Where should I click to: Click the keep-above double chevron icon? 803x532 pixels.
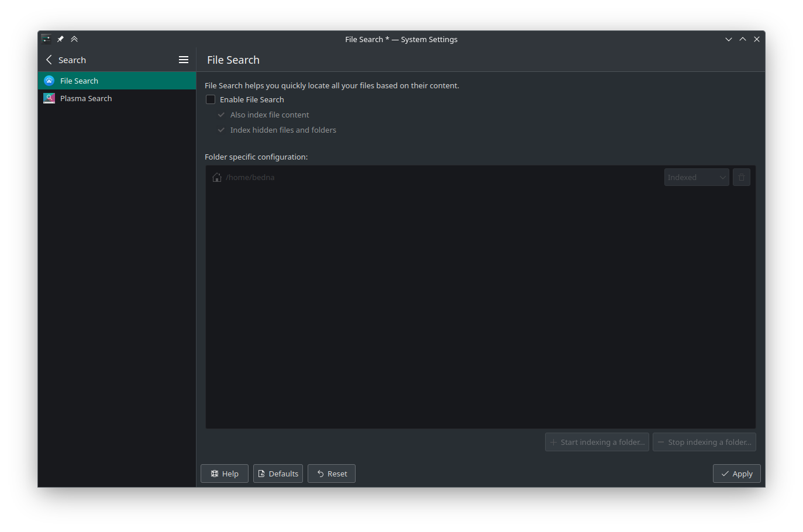[74, 39]
